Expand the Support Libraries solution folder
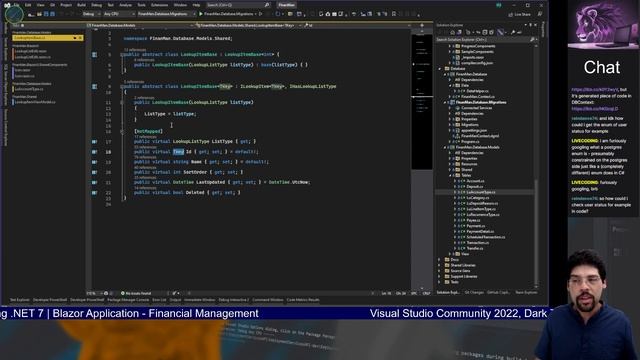Screen dimensions: 640x360 (x=440, y=276)
